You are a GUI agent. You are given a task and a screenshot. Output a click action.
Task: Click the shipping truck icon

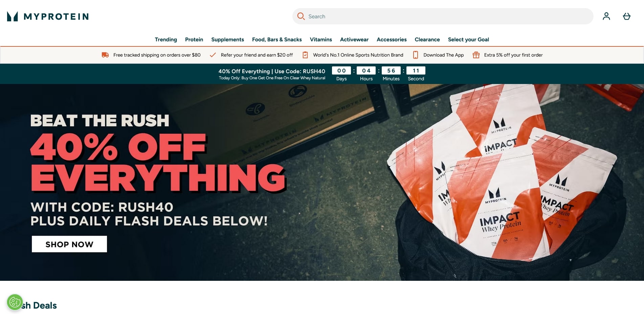pyautogui.click(x=105, y=55)
